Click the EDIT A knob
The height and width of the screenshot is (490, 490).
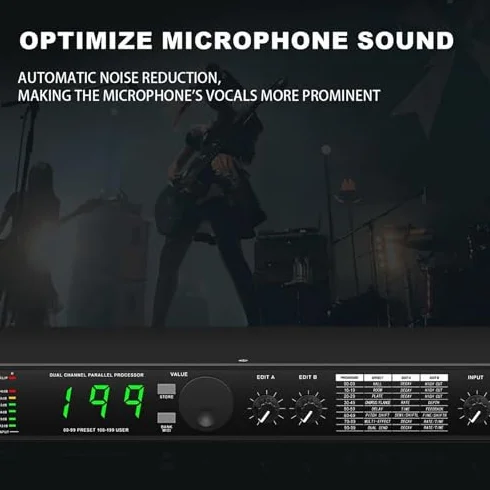click(266, 408)
